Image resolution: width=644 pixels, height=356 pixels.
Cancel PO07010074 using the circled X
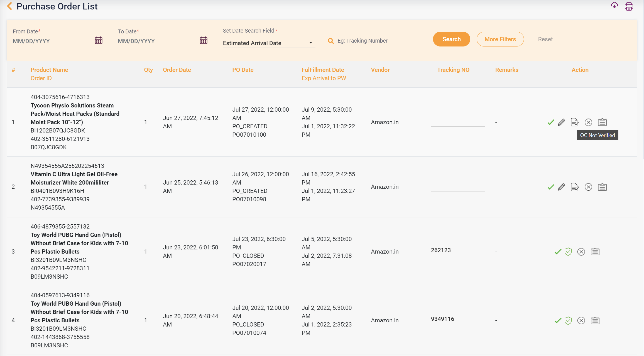pos(581,321)
